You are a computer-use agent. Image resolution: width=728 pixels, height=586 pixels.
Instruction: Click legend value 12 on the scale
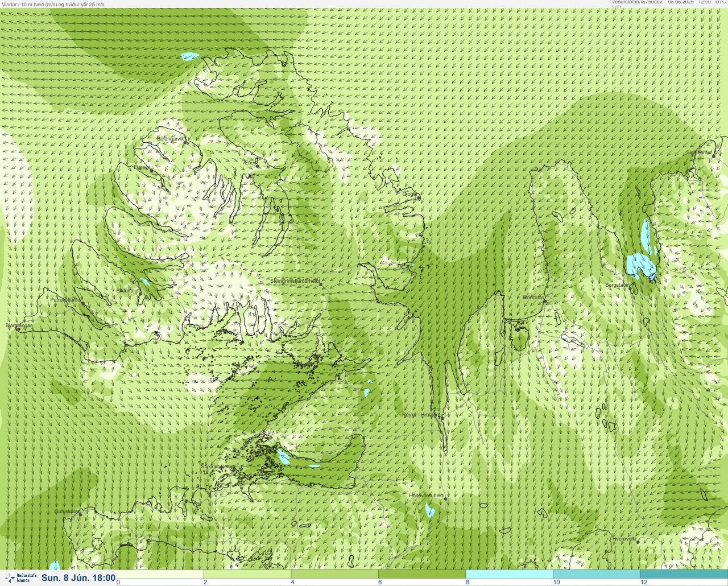[643, 582]
